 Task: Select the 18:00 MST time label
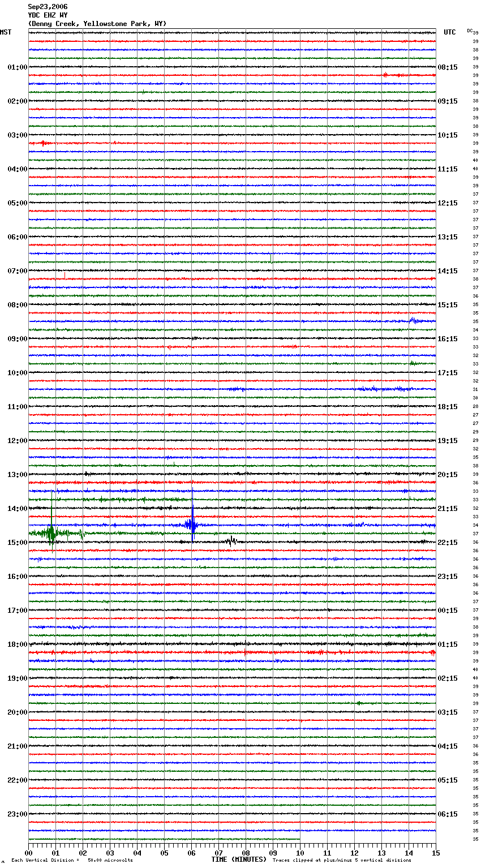[17, 644]
